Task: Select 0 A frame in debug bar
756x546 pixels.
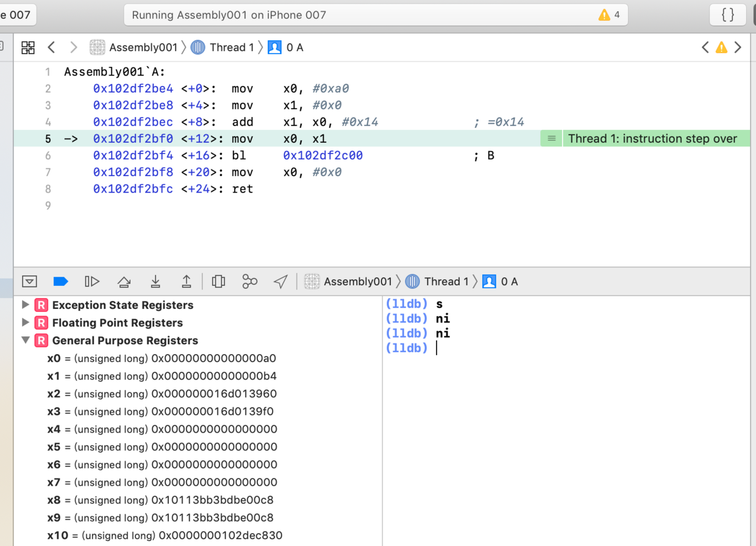Action: (x=500, y=282)
